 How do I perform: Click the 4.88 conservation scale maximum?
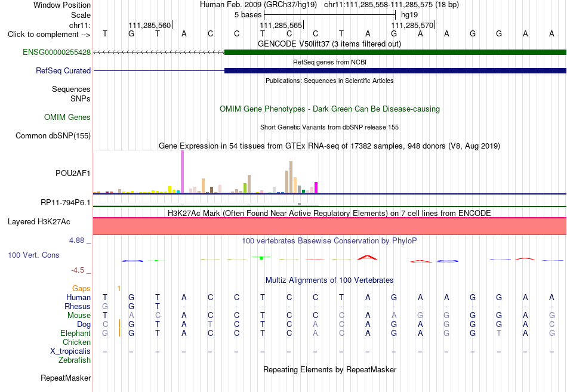coord(76,240)
